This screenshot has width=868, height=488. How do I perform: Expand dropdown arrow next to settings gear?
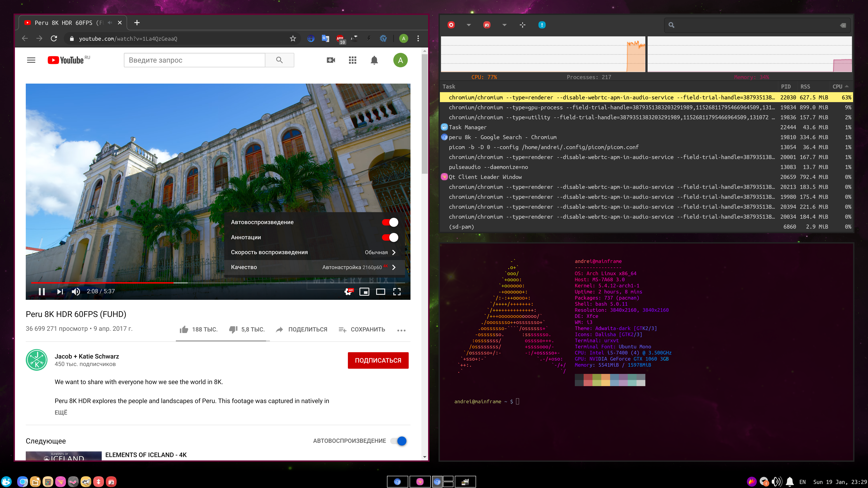click(x=469, y=25)
